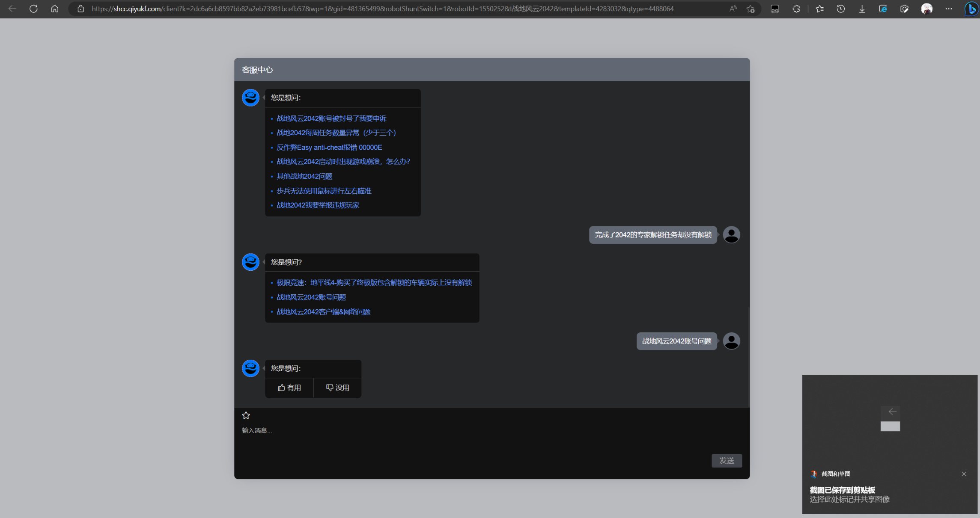Open the extensions puzzle icon
This screenshot has width=980, height=518.
(x=796, y=9)
